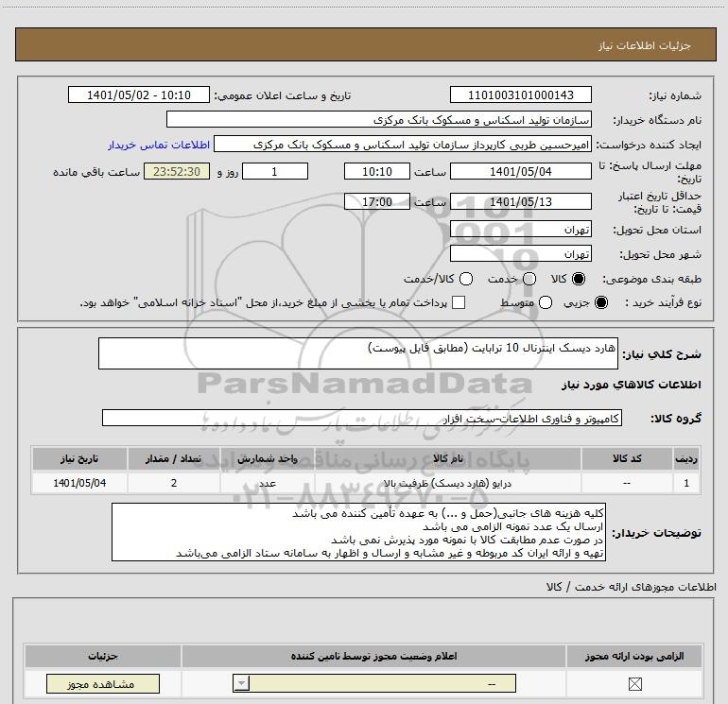Click the جزئیات column header in permits table

pos(103,656)
